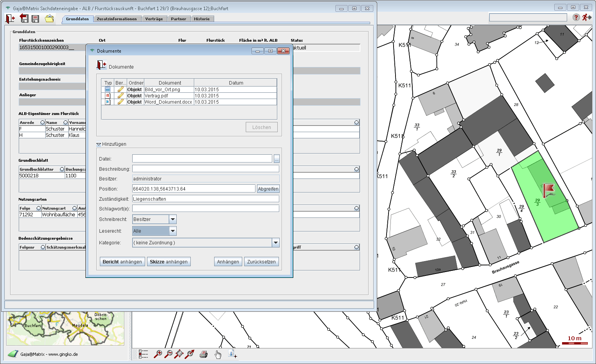The height and width of the screenshot is (364, 596).
Task: Collapse the Hinzufügen section
Action: (99, 144)
